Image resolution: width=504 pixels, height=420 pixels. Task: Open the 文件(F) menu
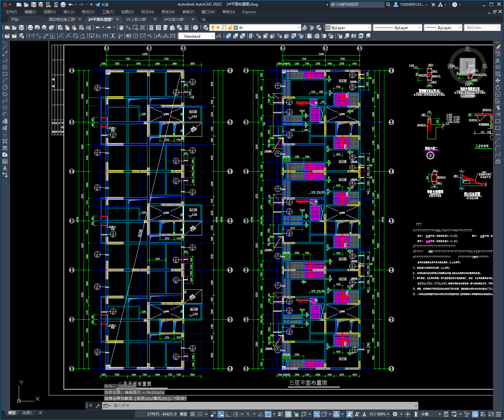click(11, 12)
